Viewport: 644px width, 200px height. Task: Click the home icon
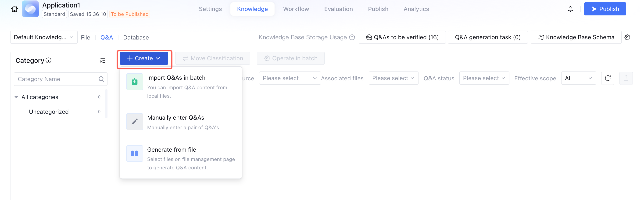[14, 9]
